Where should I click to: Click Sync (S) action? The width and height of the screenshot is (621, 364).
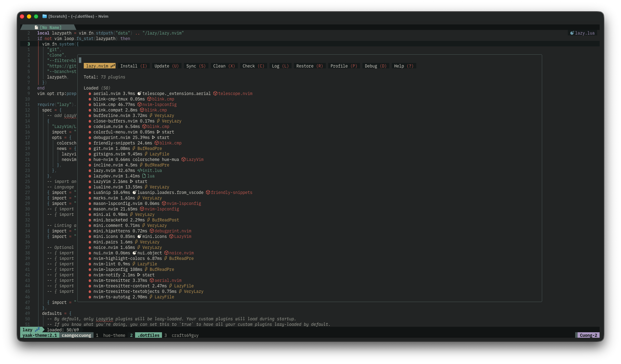pos(196,66)
